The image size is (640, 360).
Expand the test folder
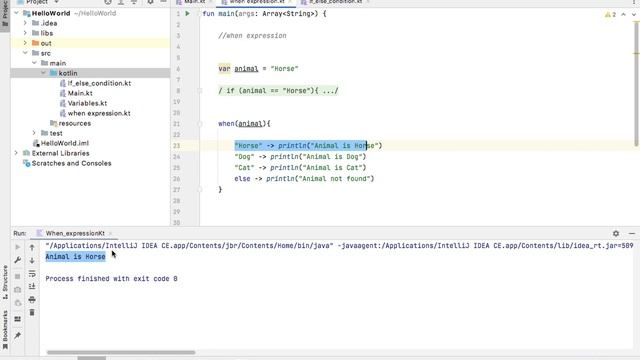click(34, 133)
